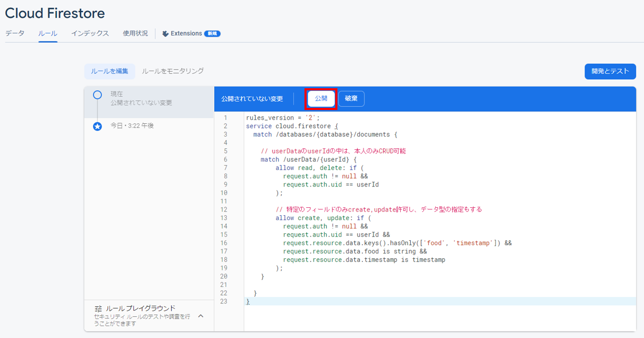Click the 新規 badge next to Extensions

[213, 33]
